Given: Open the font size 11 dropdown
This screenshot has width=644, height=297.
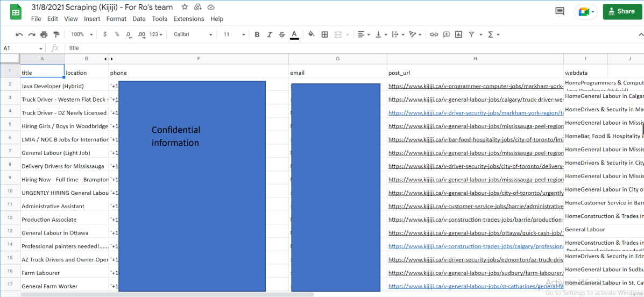Looking at the screenshot, I should [234, 34].
